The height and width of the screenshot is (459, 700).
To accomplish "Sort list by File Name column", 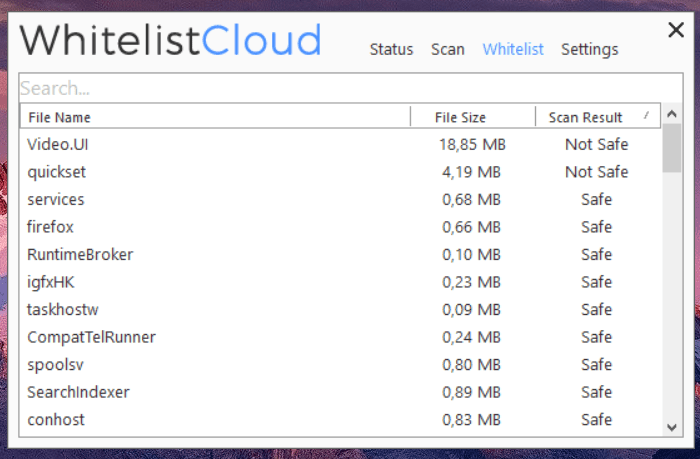I will (x=214, y=117).
